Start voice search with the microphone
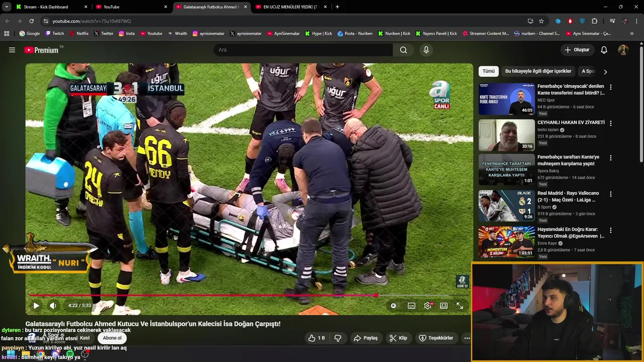 [426, 50]
